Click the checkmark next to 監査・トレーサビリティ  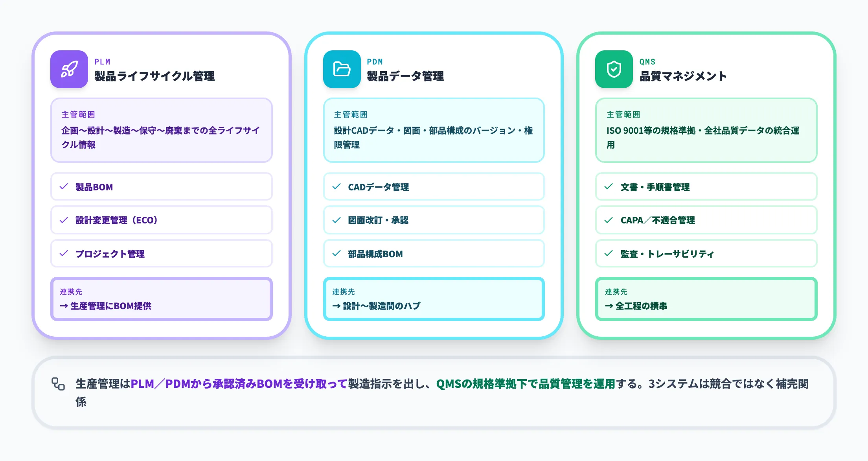coord(609,254)
